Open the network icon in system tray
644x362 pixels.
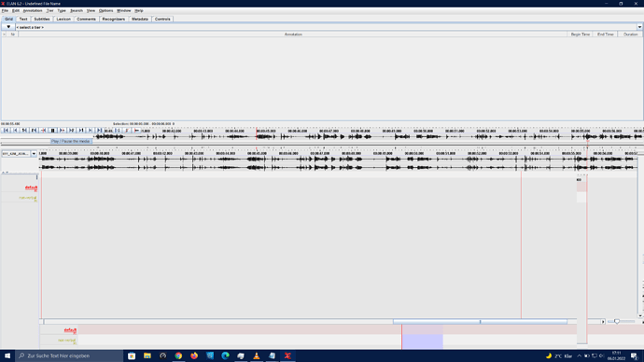(594, 355)
